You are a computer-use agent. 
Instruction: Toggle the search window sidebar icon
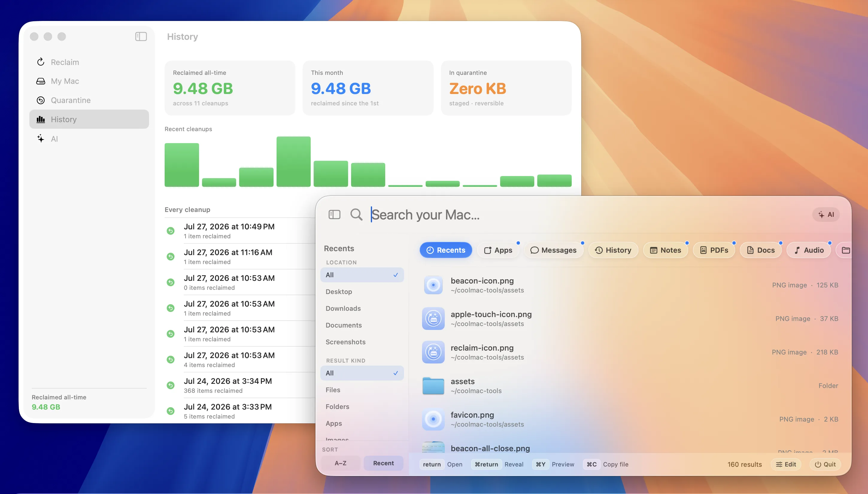pos(334,214)
